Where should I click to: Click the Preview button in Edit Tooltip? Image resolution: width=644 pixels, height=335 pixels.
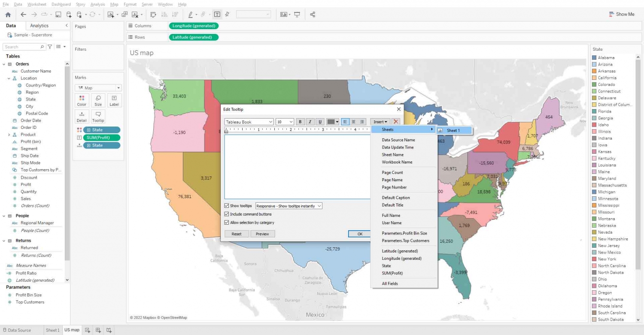(262, 234)
